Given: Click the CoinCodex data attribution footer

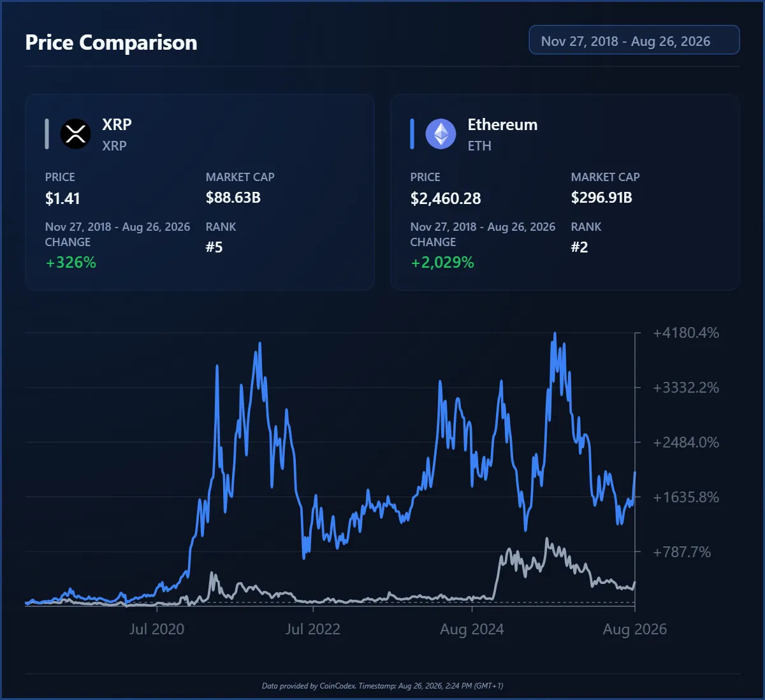Looking at the screenshot, I should click(x=382, y=686).
